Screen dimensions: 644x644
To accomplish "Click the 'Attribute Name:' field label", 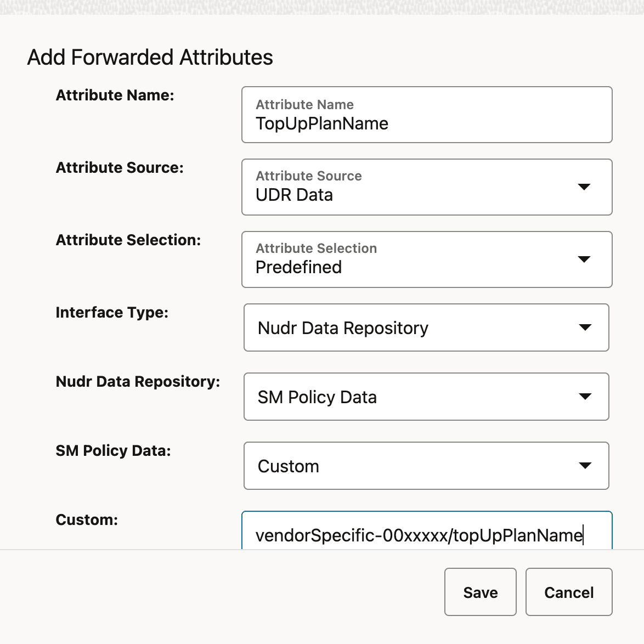I will click(115, 95).
